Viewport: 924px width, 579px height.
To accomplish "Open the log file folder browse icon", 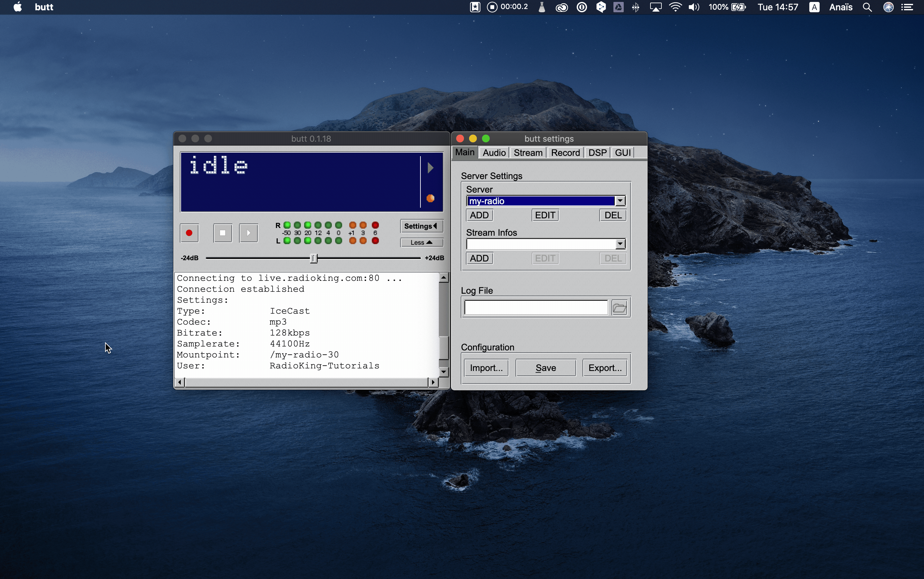I will (619, 308).
